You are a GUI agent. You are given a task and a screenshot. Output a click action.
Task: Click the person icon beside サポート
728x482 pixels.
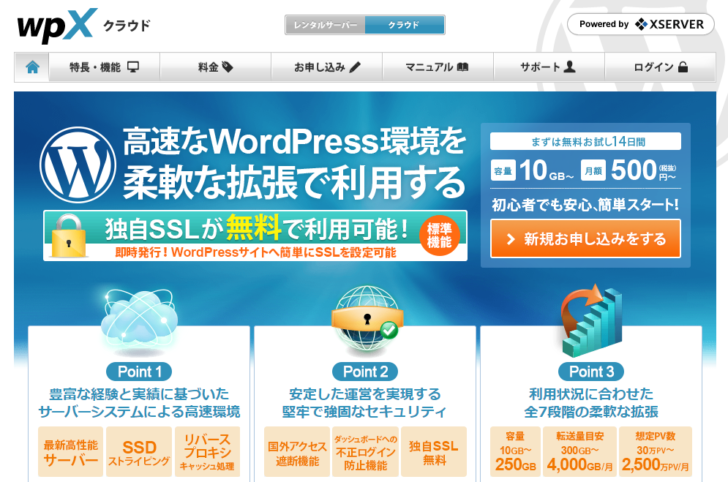click(570, 67)
